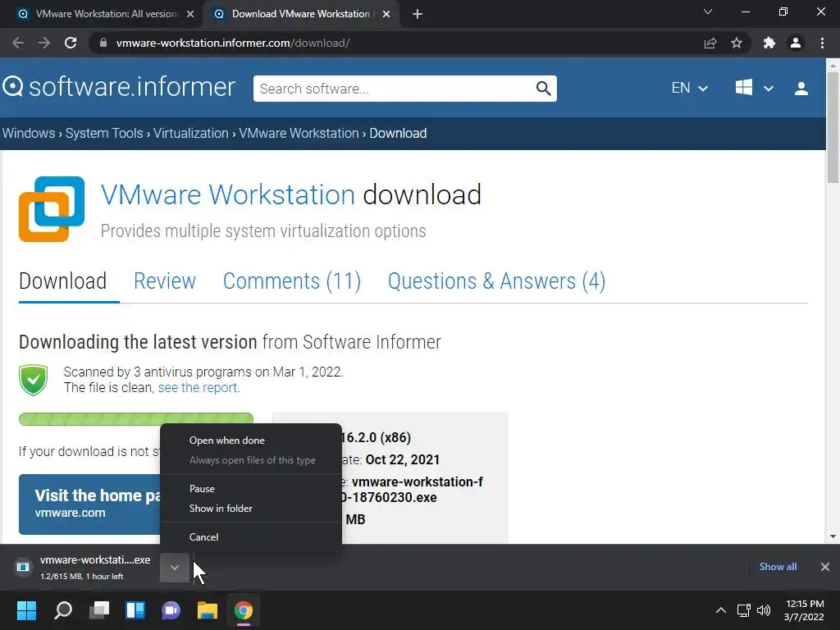840x630 pixels.
Task: Open Chrome three-dot menu
Action: pos(822,43)
